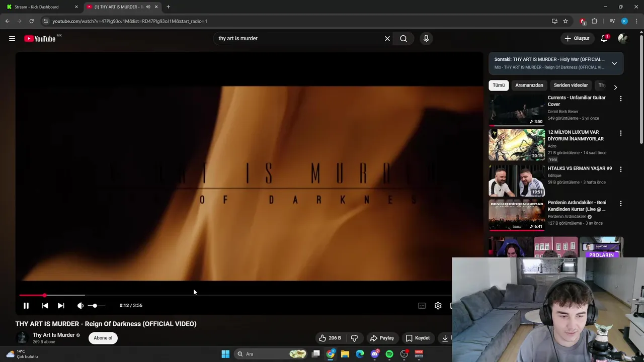Close the Stream - Kick Dashboard tab

pyautogui.click(x=76, y=7)
